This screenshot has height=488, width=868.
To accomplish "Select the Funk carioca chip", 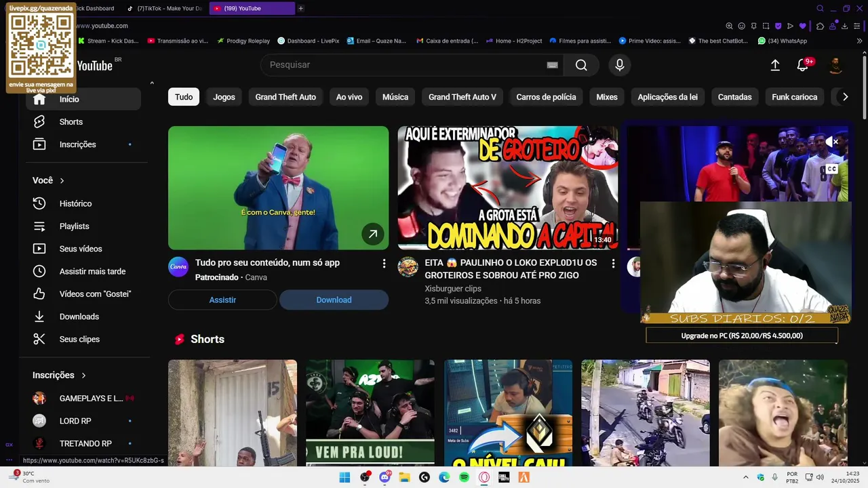I will coord(794,97).
